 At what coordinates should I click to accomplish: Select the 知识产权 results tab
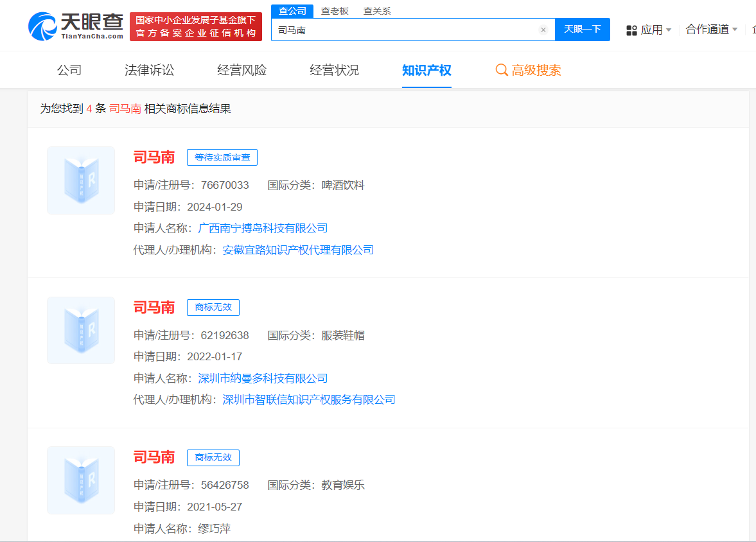[426, 71]
